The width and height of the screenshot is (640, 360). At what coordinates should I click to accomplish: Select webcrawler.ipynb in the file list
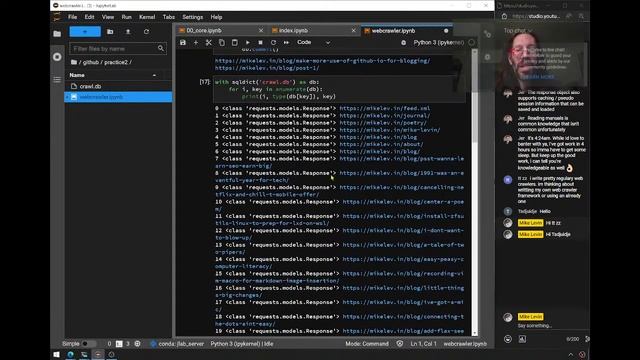click(x=118, y=97)
